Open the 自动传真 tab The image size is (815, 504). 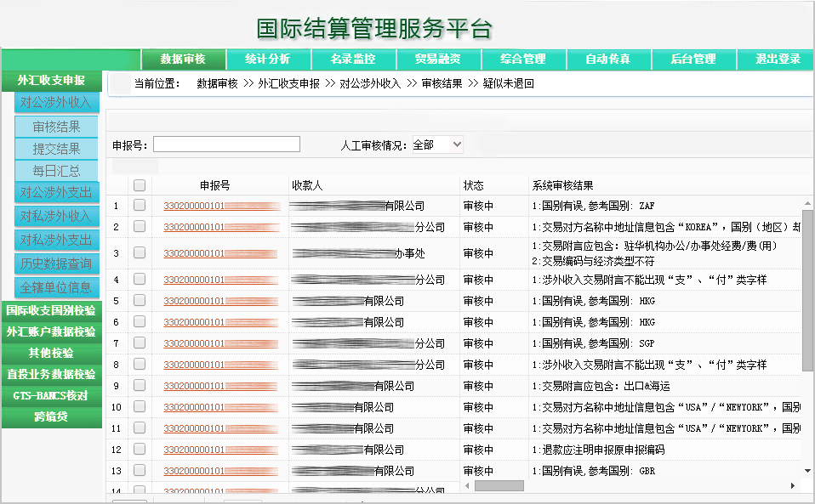pyautogui.click(x=608, y=59)
